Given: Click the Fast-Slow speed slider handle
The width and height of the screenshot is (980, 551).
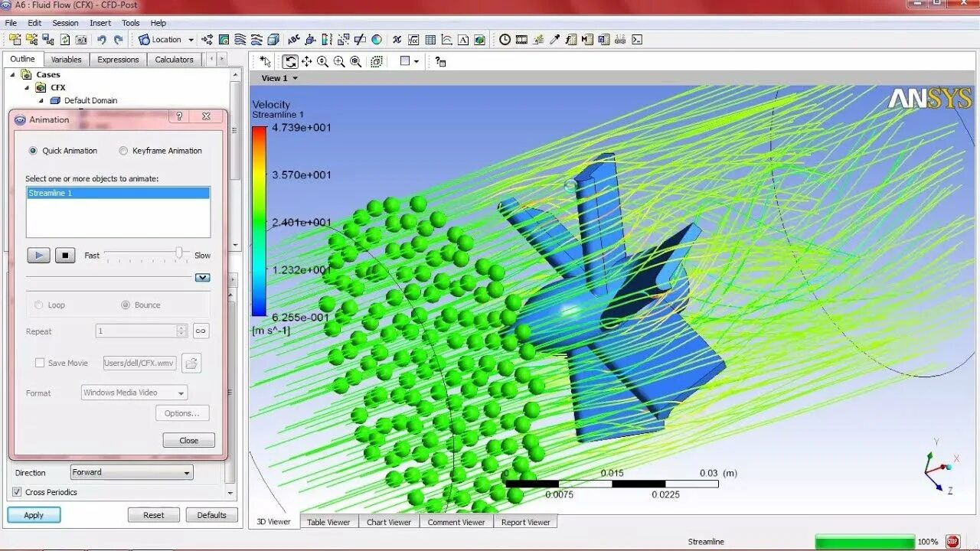Looking at the screenshot, I should [x=179, y=253].
